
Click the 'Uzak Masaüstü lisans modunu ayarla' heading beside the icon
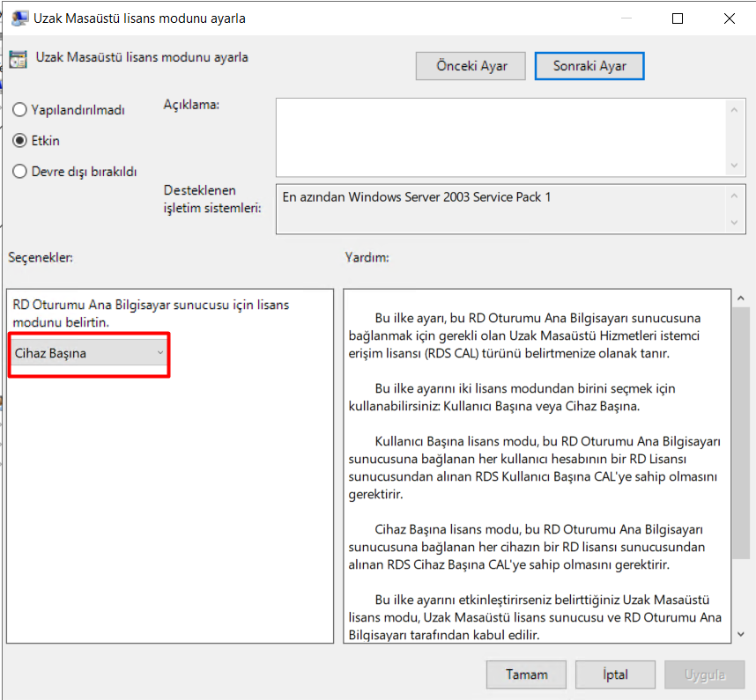(142, 57)
